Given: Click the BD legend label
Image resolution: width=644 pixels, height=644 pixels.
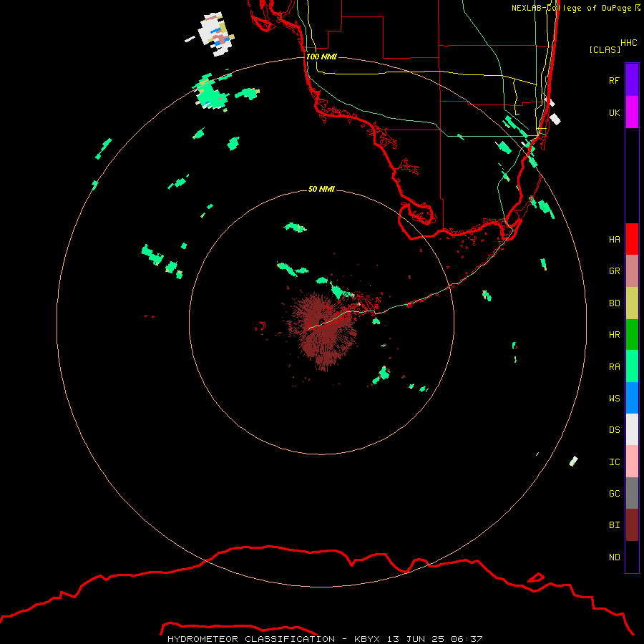Looking at the screenshot, I should 615,303.
